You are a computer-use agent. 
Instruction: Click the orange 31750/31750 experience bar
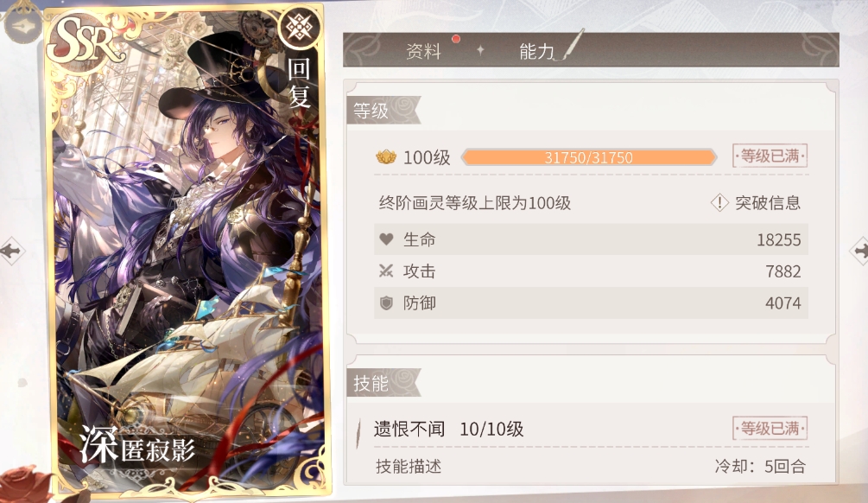click(589, 157)
